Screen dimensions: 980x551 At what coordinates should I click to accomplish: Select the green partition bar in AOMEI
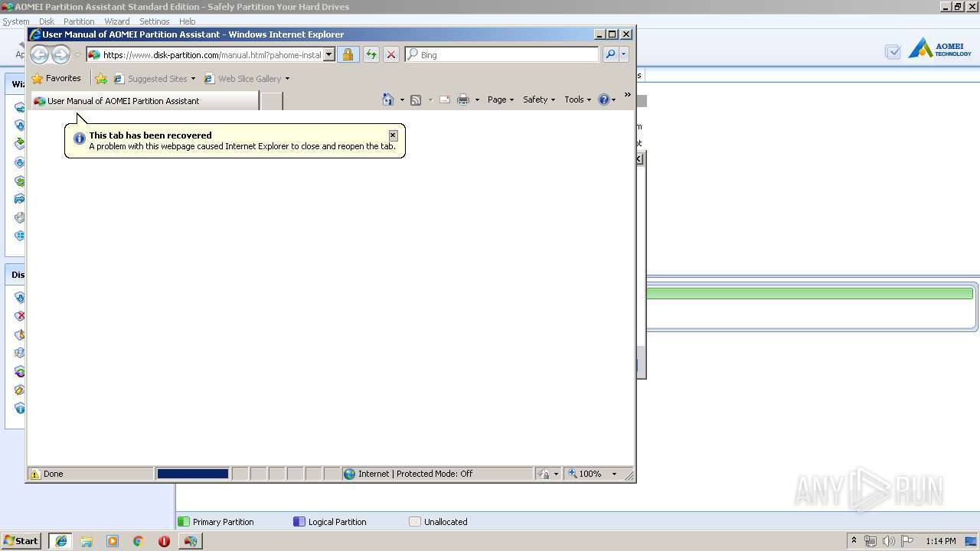[x=810, y=294]
